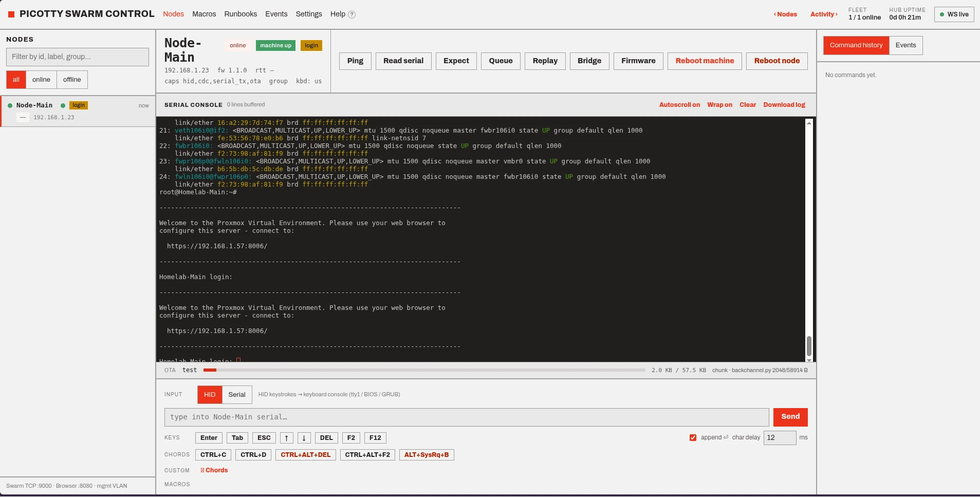Image resolution: width=980 pixels, height=497 pixels.
Task: Collapse the right Activity panel toggle
Action: 824,14
